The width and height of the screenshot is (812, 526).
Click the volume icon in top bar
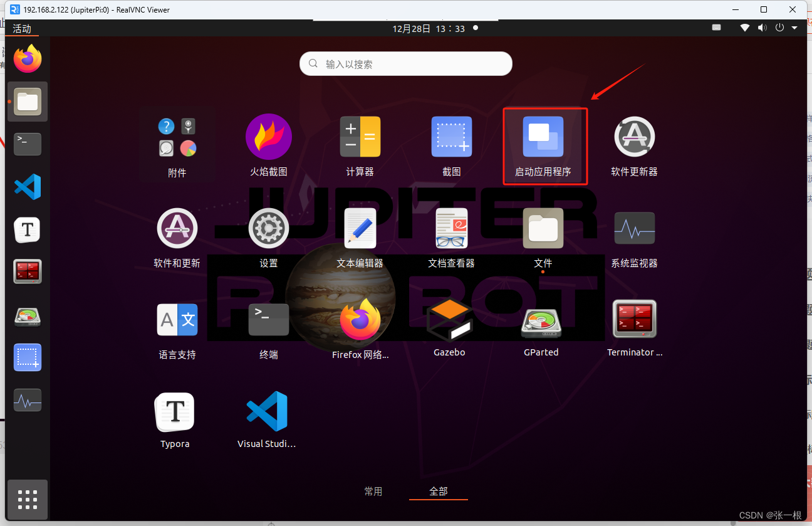click(x=762, y=28)
